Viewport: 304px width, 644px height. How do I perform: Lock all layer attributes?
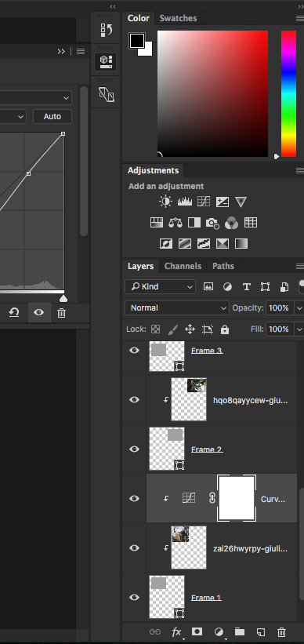pos(225,329)
